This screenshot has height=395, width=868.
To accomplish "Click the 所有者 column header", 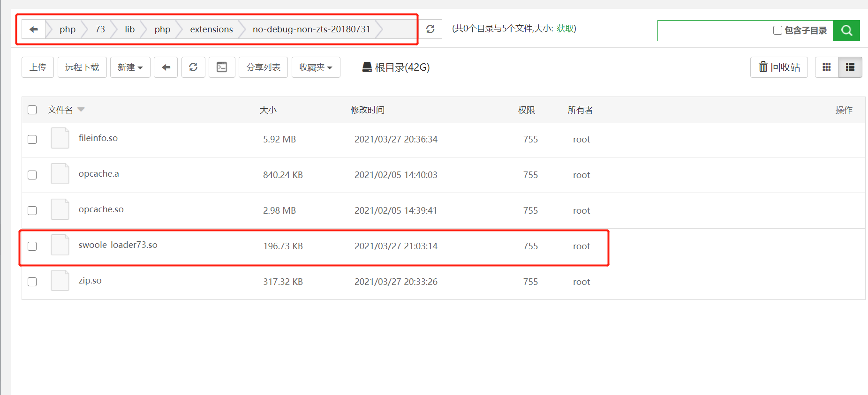I will pos(581,110).
